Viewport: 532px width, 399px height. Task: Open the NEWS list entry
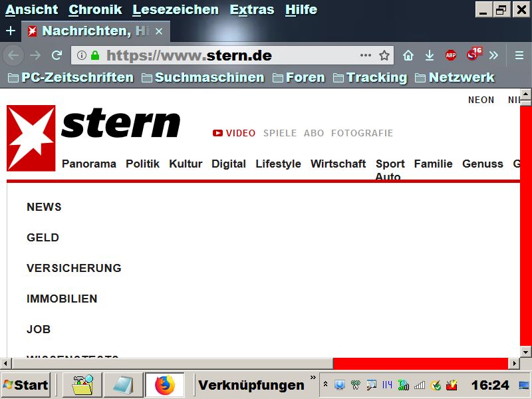pos(44,207)
